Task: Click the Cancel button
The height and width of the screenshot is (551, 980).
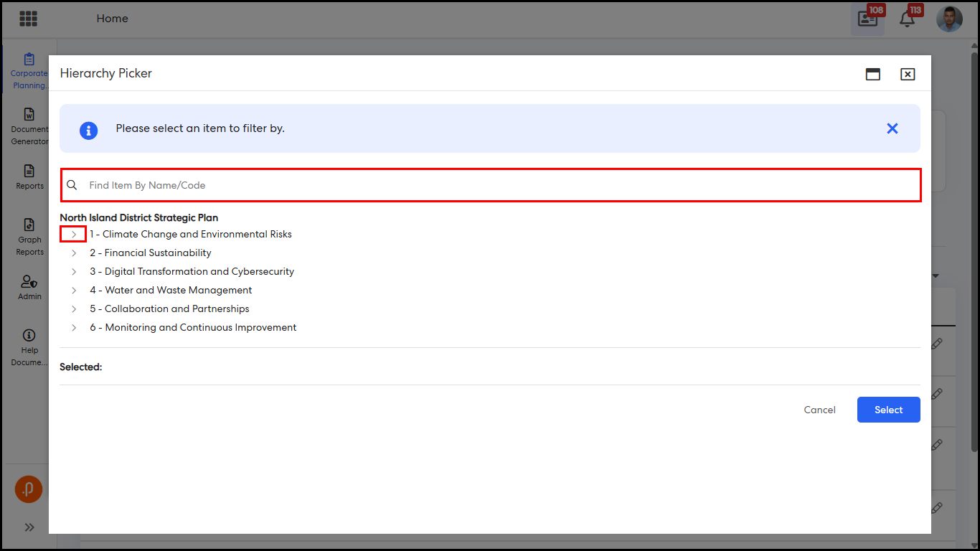Action: click(819, 410)
